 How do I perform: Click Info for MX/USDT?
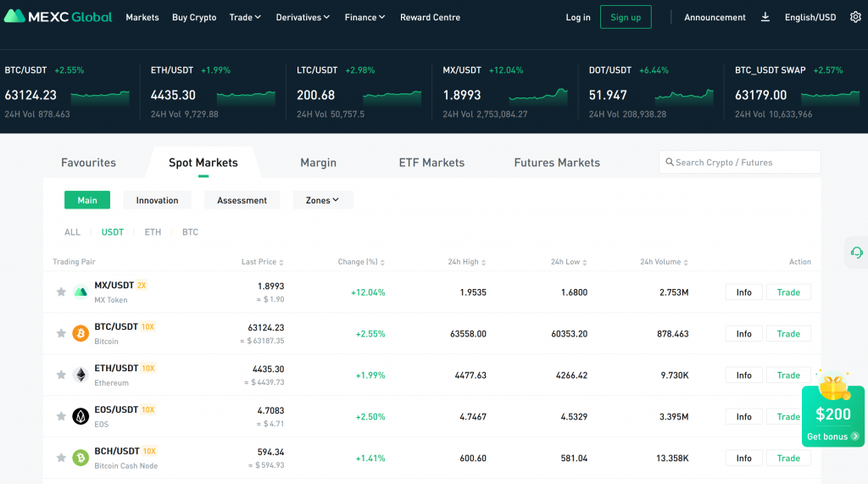click(744, 292)
